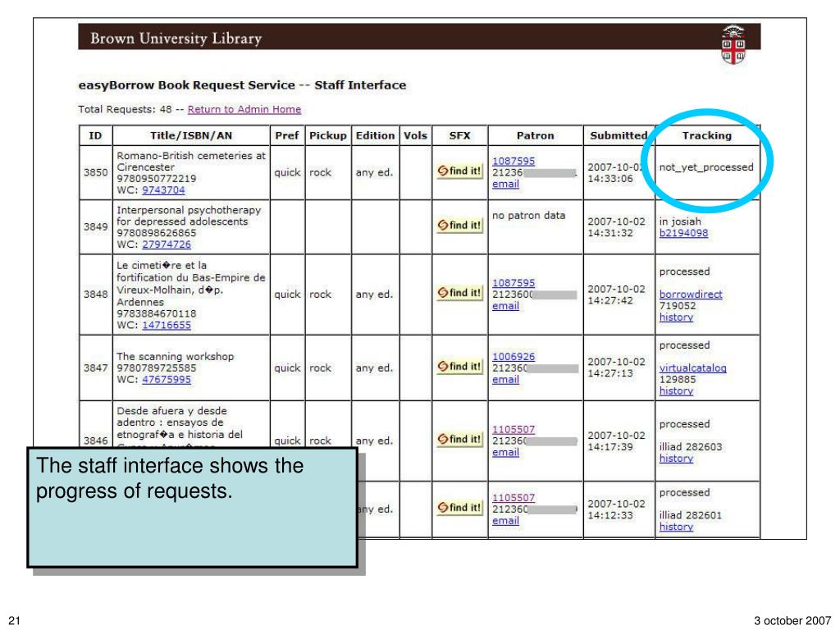Screen dimensions: 840x630
Task: Click the not_yet_processed status text
Action: pyautogui.click(x=706, y=167)
